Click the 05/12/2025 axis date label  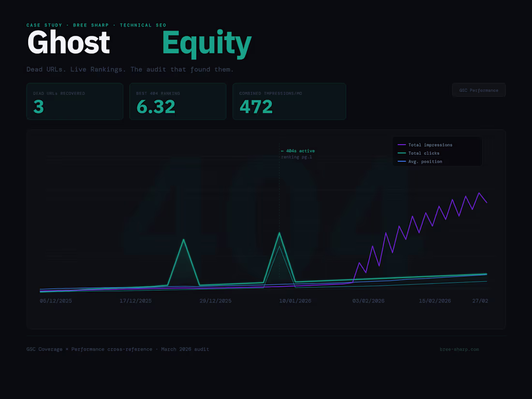(x=56, y=301)
